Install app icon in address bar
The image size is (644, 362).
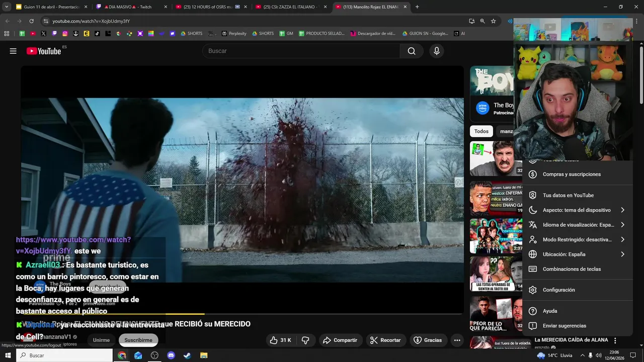pyautogui.click(x=471, y=21)
